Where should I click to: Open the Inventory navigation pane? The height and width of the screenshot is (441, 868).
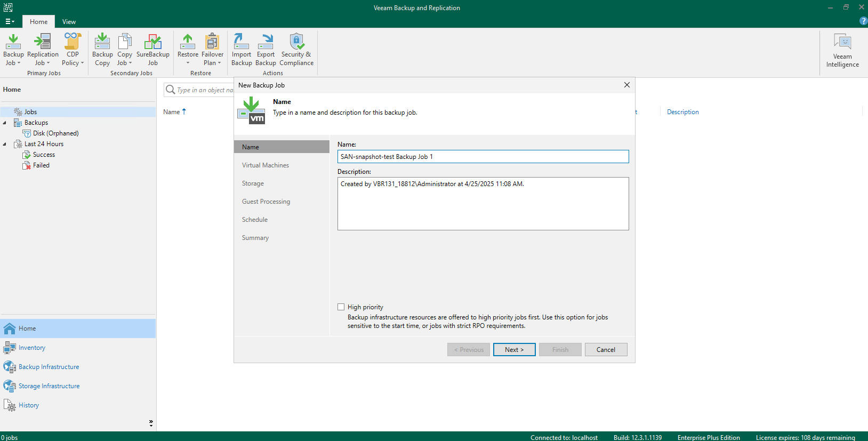78,348
